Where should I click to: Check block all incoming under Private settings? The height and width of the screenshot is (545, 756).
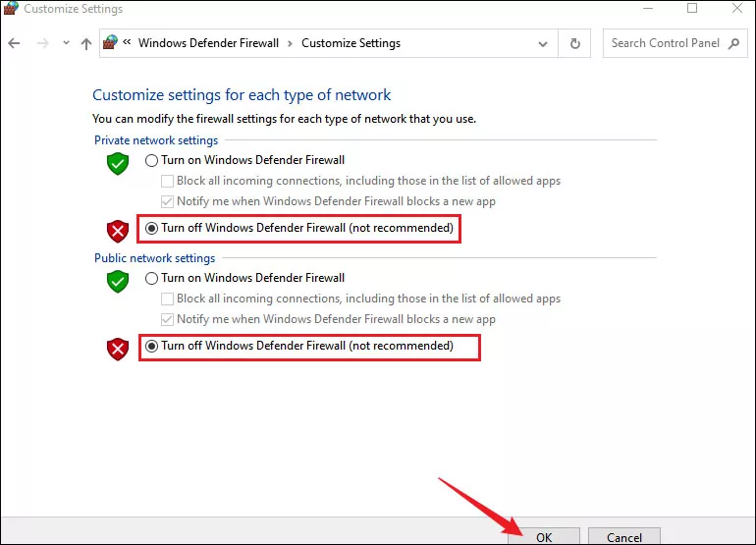[x=167, y=181]
